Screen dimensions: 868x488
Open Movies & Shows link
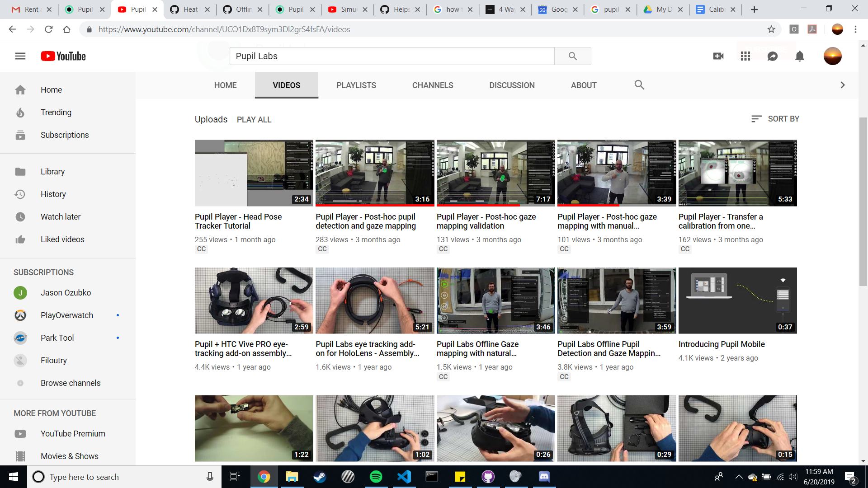pyautogui.click(x=68, y=456)
